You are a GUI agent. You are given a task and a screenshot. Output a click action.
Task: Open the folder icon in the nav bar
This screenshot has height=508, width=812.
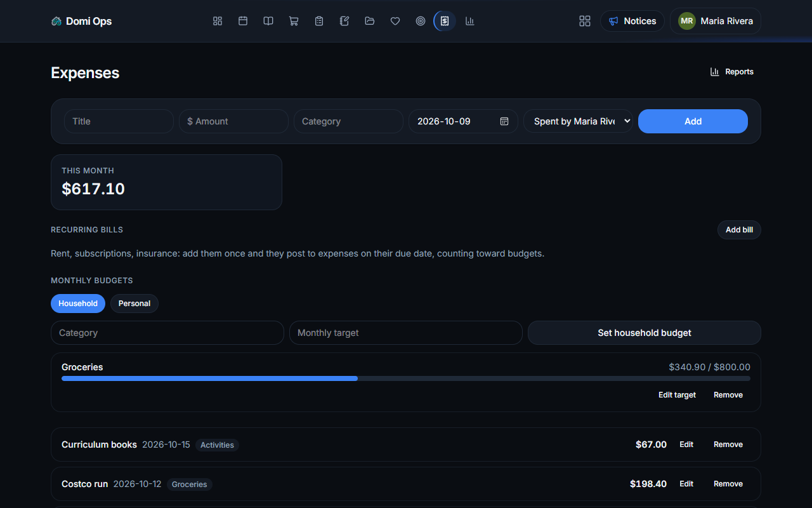[x=370, y=21]
